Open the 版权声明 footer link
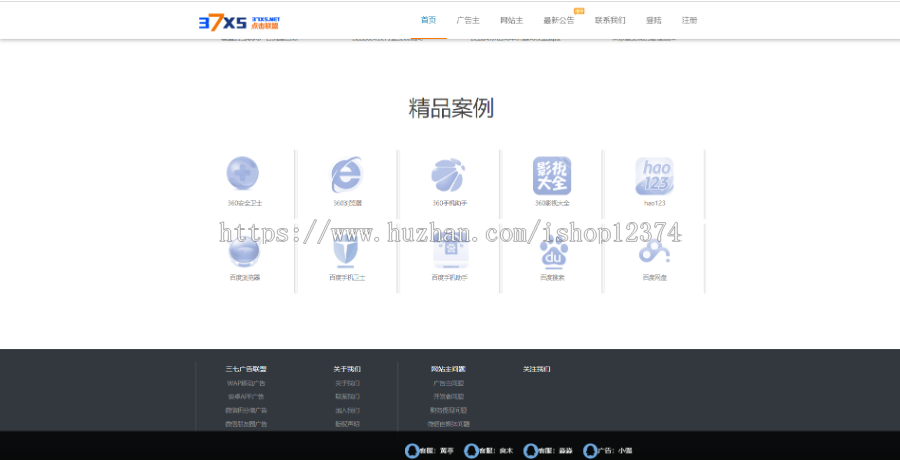Image resolution: width=900 pixels, height=460 pixels. (347, 424)
